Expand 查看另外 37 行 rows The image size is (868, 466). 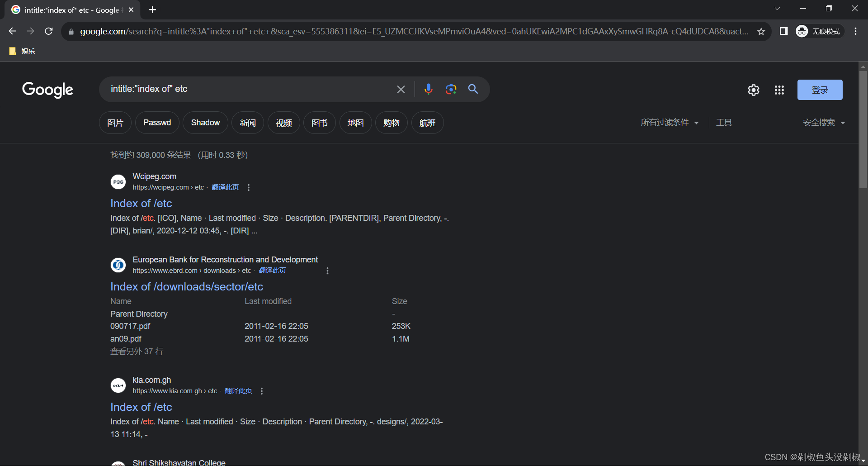point(137,352)
